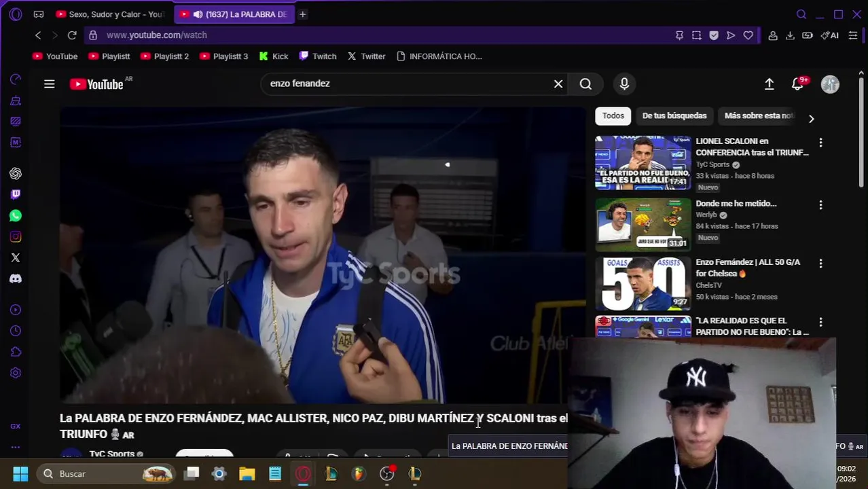Open the Playlistt 2 bookmark

click(164, 56)
